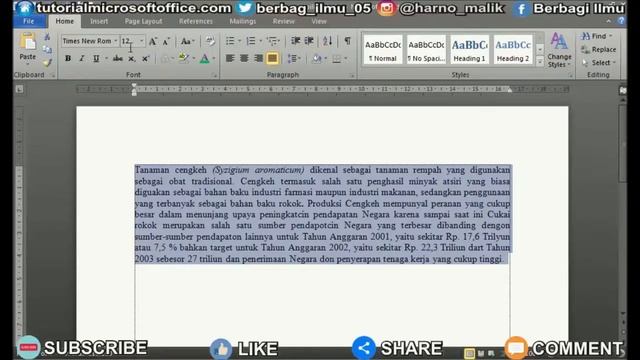Click the tab selector left of the ruler

coord(19,89)
